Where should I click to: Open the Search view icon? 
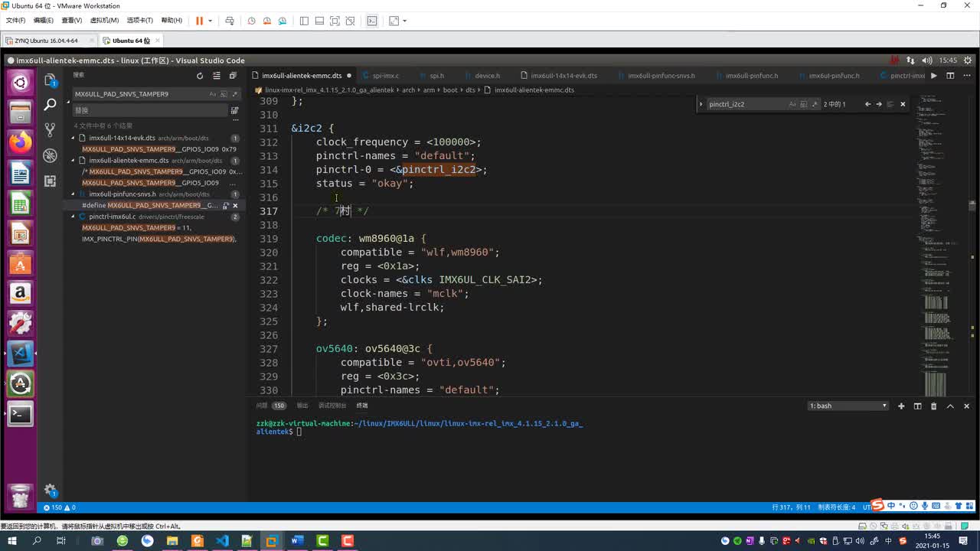pos(51,105)
